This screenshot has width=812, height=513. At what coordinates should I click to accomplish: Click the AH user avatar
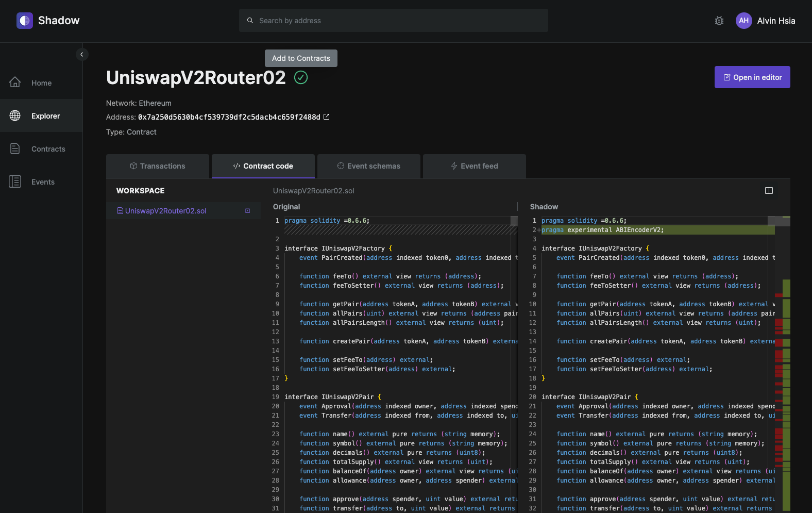[x=743, y=21]
